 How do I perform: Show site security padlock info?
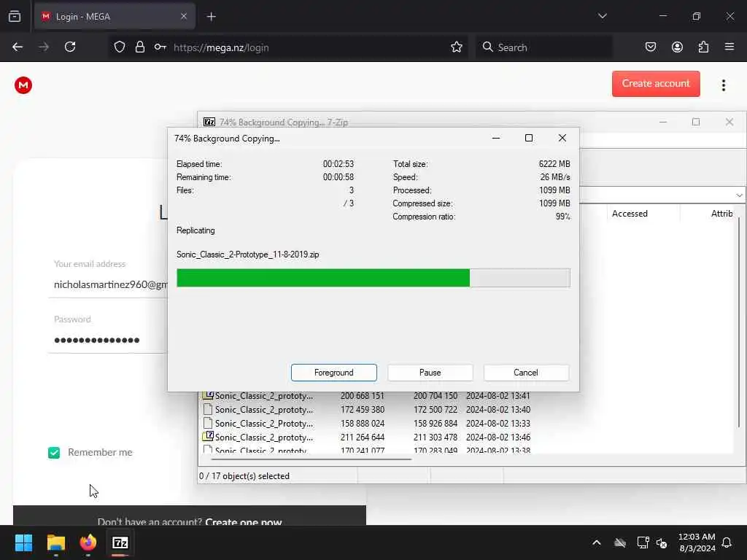click(x=139, y=47)
